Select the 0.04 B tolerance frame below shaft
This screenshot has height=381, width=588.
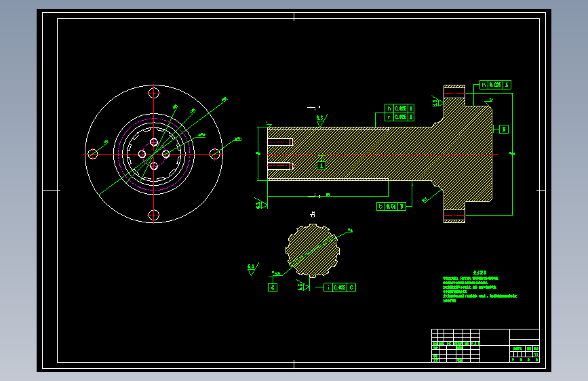point(391,206)
